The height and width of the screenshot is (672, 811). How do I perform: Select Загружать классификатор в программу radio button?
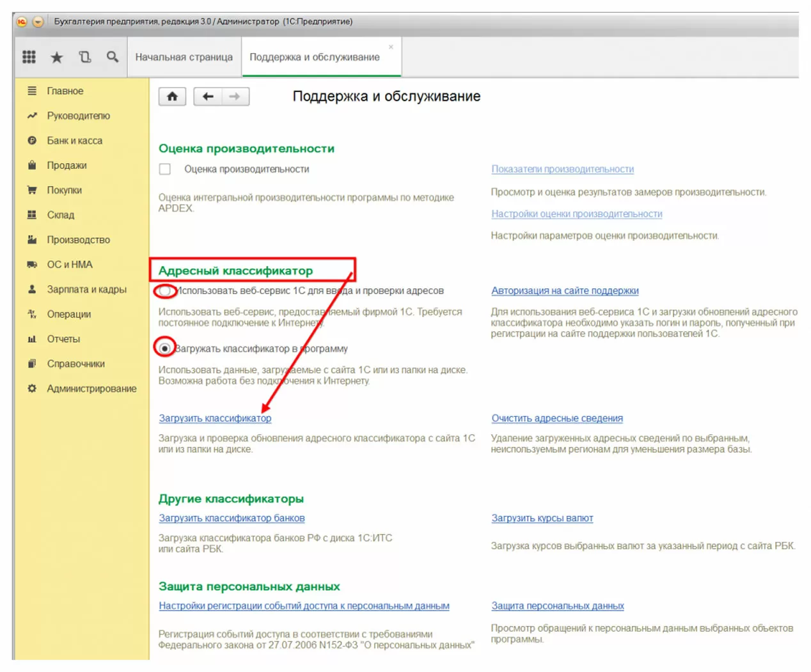click(165, 348)
